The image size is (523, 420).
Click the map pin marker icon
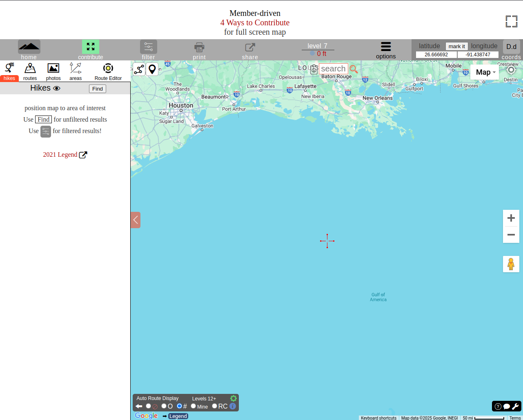coord(152,69)
